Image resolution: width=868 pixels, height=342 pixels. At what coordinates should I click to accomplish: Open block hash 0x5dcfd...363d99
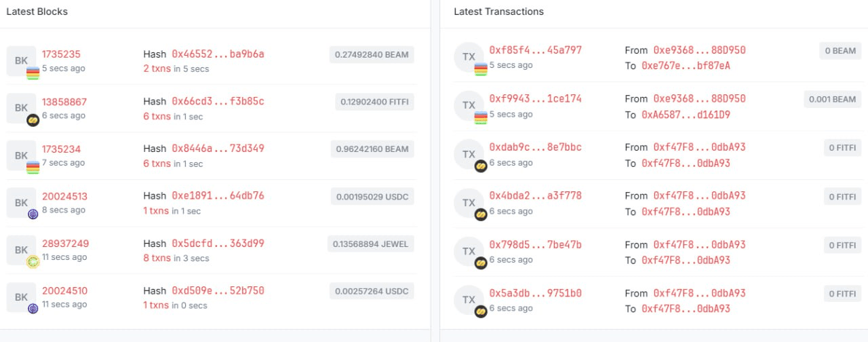[218, 244]
